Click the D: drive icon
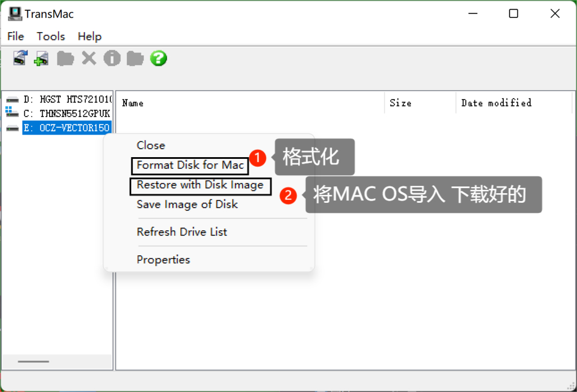The width and height of the screenshot is (577, 392). [x=12, y=100]
